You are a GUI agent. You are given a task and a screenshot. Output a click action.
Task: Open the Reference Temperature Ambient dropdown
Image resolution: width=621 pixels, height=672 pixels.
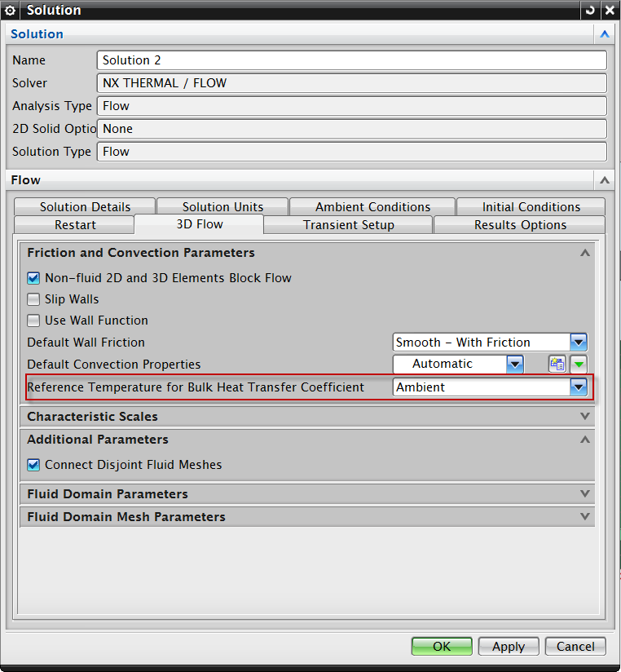click(x=578, y=387)
